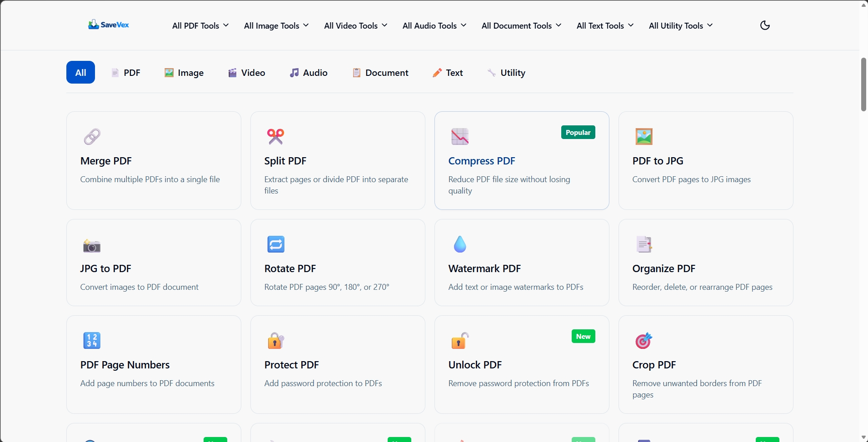Screen dimensions: 868x442
Task: Open the Organize PDF tool title
Action: pos(664,268)
